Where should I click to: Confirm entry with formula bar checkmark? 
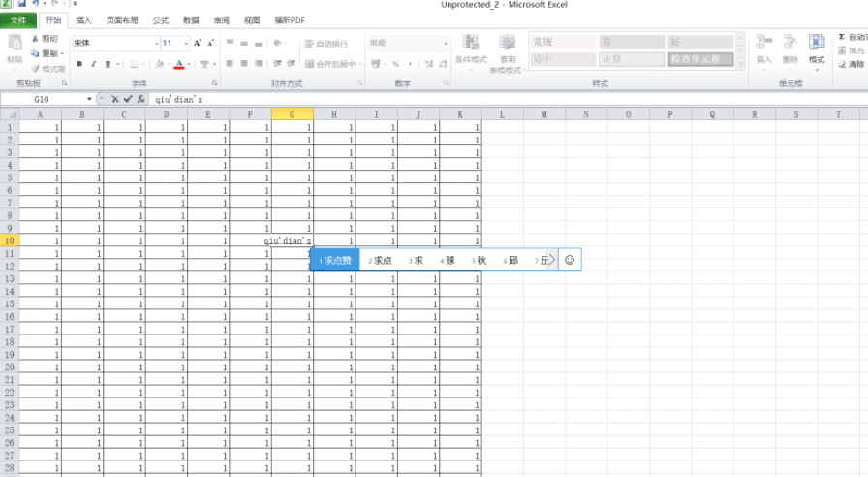tap(128, 99)
